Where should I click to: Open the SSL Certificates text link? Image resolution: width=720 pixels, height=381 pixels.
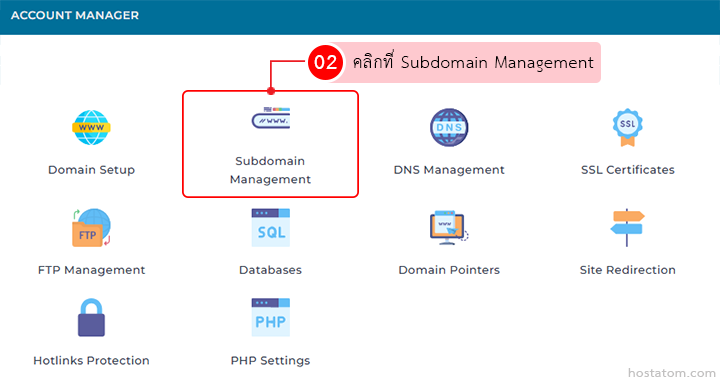point(628,170)
